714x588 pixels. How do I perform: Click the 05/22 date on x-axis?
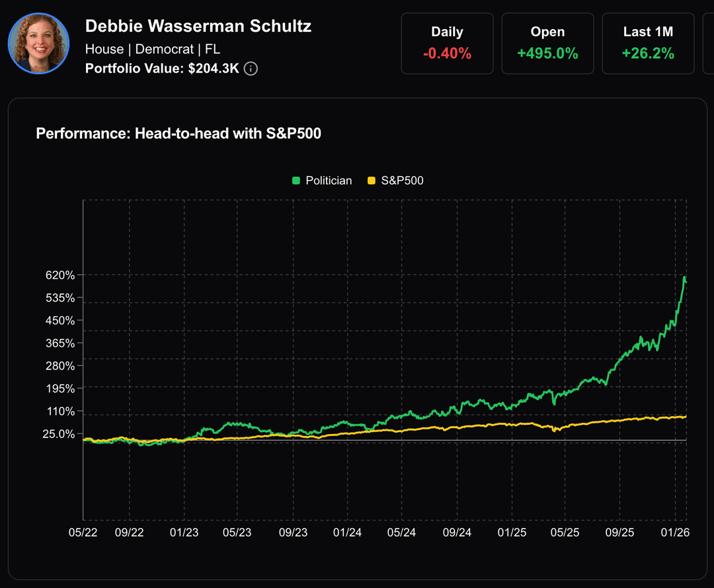(x=83, y=532)
